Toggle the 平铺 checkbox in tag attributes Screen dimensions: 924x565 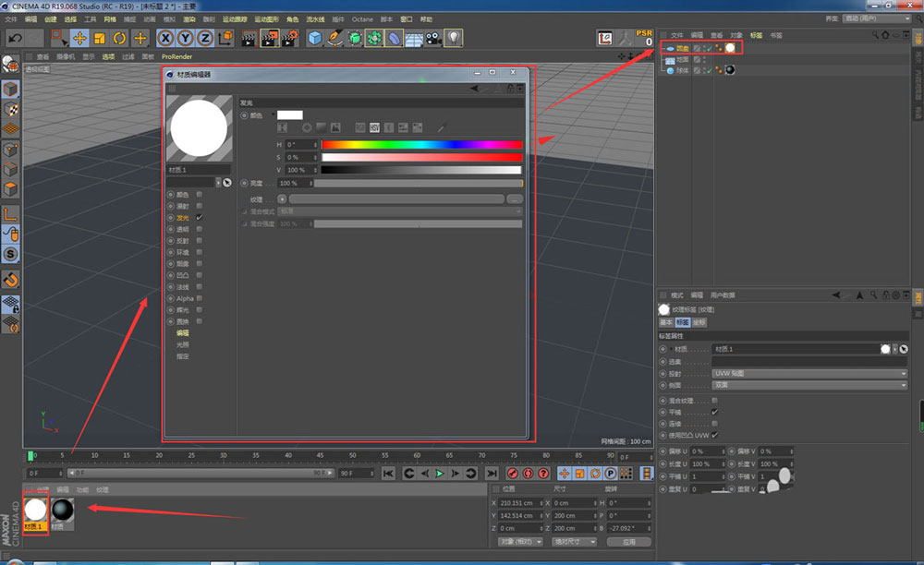tap(714, 412)
